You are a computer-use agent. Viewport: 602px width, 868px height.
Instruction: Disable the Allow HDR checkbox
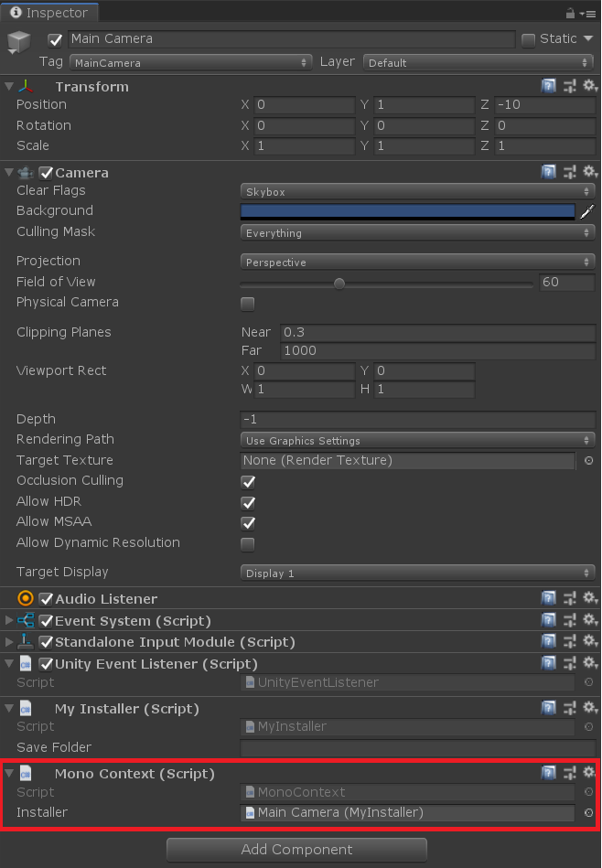coord(248,503)
